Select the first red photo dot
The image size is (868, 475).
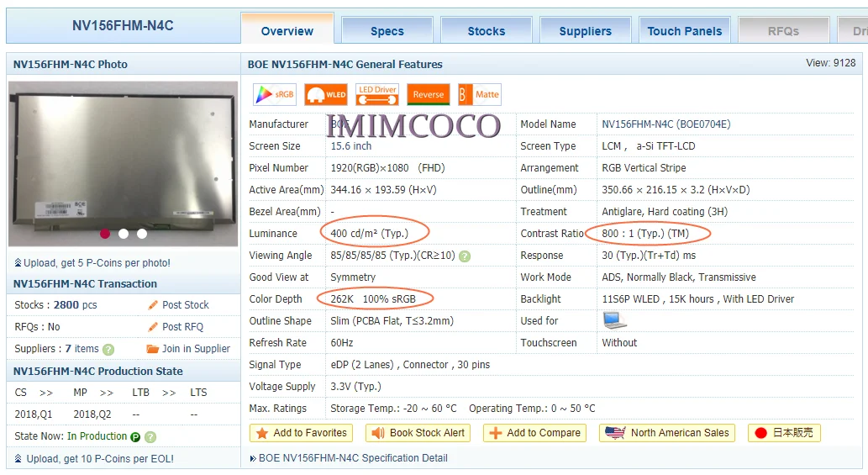[x=105, y=234]
